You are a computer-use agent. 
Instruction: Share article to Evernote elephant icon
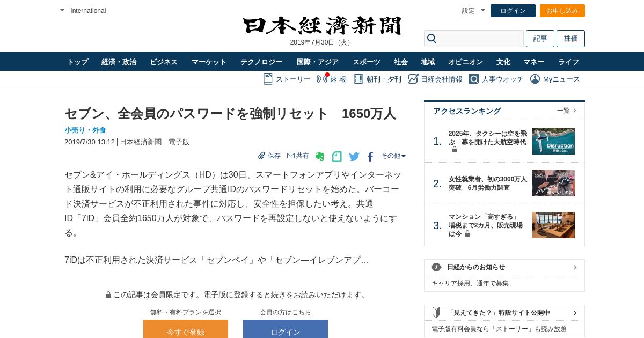320,157
